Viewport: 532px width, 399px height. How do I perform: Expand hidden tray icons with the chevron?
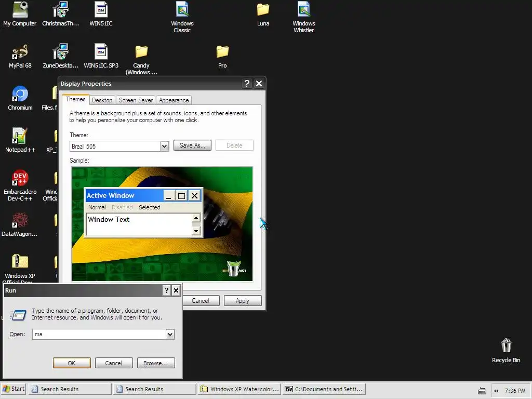pos(496,391)
